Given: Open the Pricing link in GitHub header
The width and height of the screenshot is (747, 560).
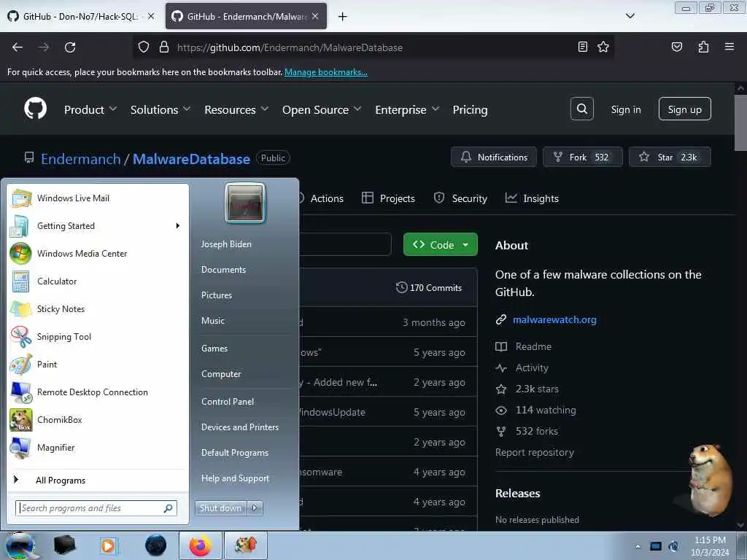Looking at the screenshot, I should (x=470, y=110).
